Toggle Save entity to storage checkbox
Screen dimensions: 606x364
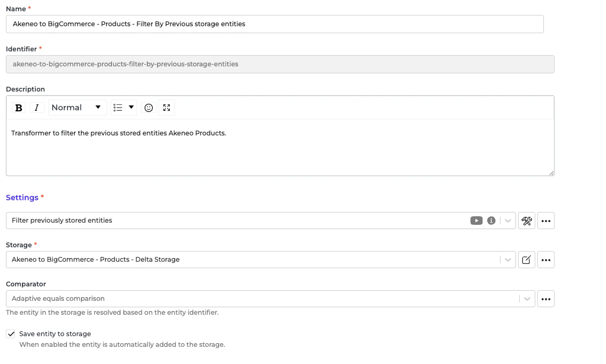[x=11, y=334]
